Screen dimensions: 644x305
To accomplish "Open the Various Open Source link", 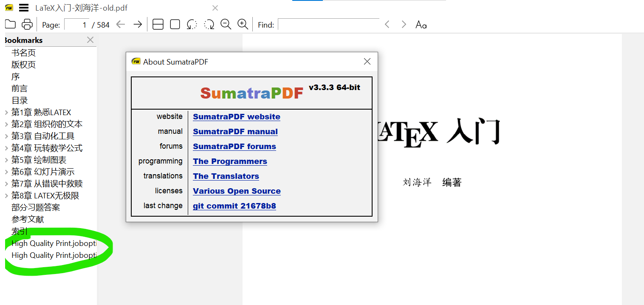I will (237, 191).
